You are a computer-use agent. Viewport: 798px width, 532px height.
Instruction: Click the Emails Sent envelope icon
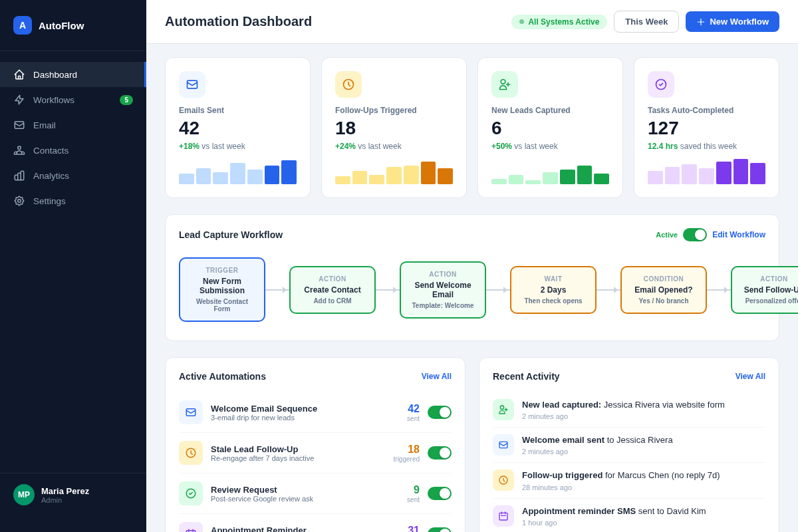(192, 84)
